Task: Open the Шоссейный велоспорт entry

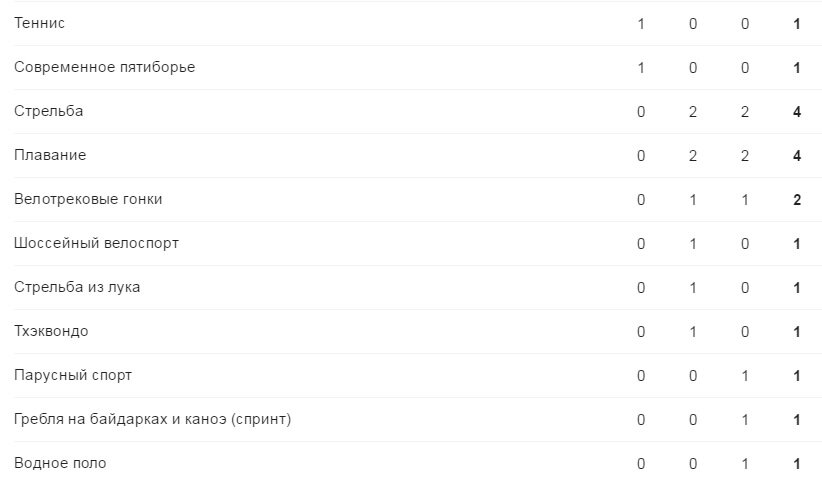Action: (96, 243)
